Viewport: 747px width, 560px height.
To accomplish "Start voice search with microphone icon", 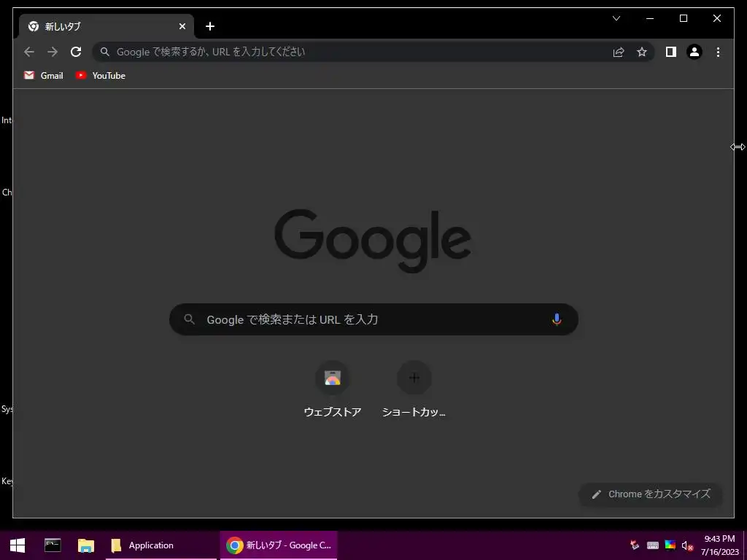I will 557,319.
